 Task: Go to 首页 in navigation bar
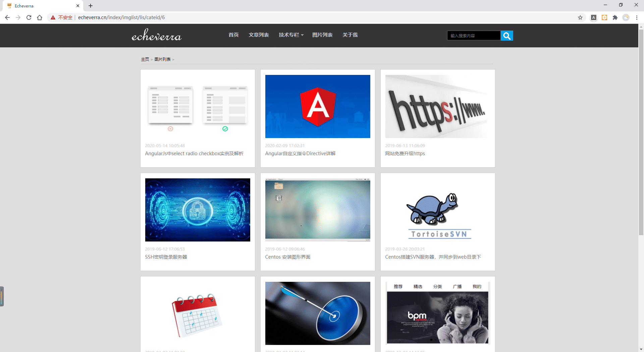[233, 35]
